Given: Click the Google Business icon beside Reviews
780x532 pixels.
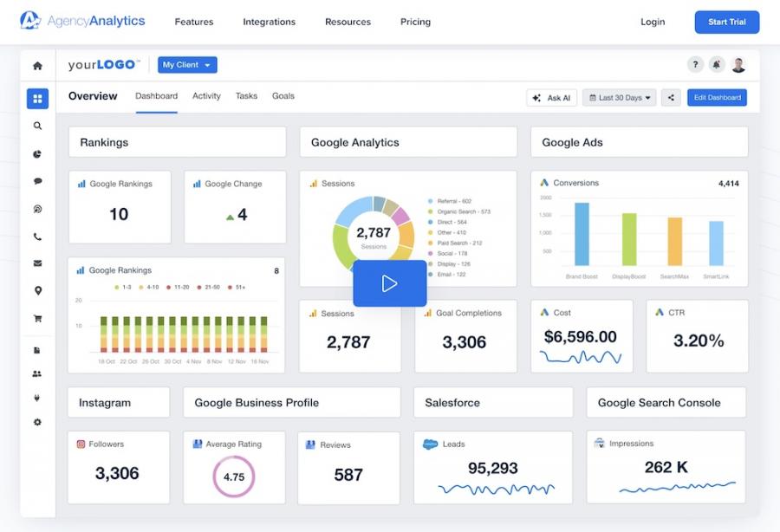Looking at the screenshot, I should (x=310, y=444).
